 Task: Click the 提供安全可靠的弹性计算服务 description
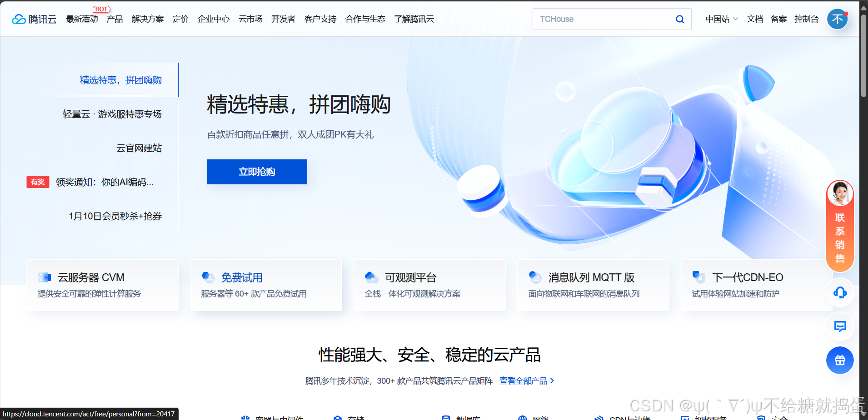click(x=89, y=294)
